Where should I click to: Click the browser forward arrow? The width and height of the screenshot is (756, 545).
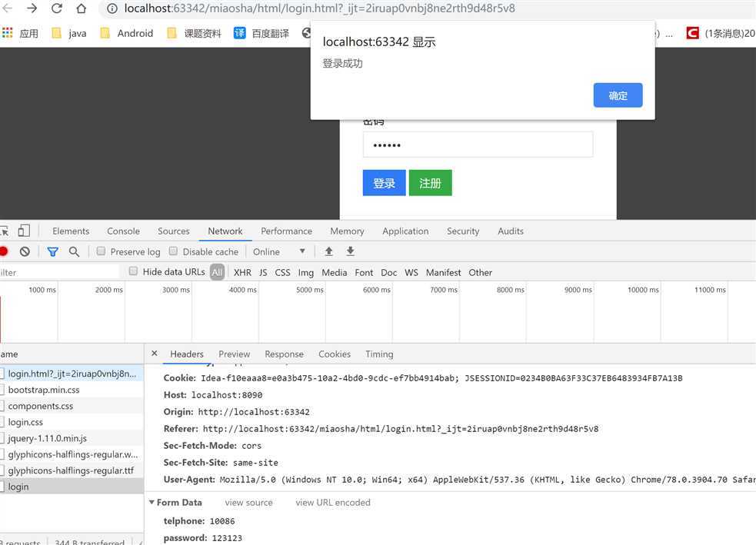click(32, 8)
